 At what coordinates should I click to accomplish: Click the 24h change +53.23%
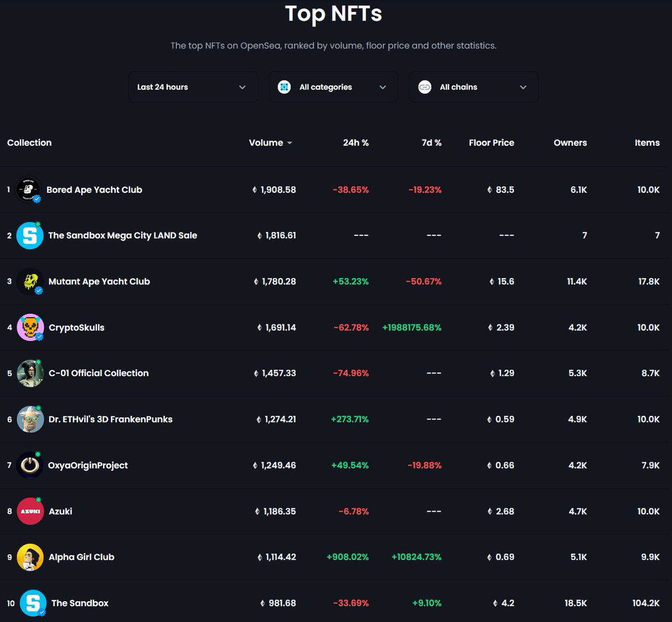[x=351, y=282]
